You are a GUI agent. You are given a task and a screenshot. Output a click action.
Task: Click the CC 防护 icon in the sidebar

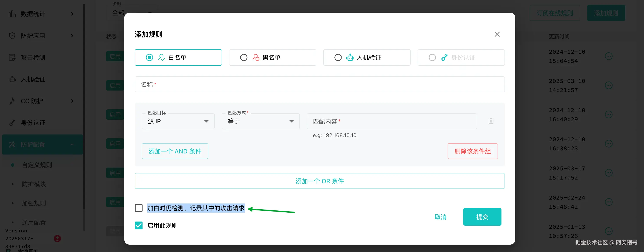click(x=12, y=101)
